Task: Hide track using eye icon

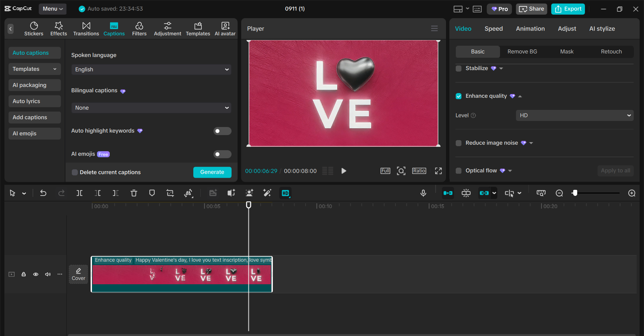Action: [36, 275]
